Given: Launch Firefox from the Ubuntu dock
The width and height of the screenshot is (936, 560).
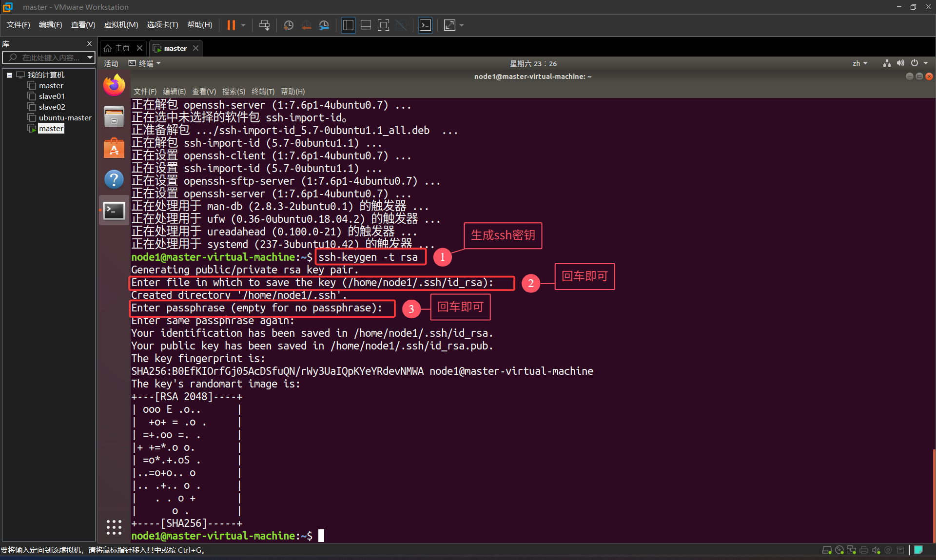Looking at the screenshot, I should pyautogui.click(x=114, y=85).
